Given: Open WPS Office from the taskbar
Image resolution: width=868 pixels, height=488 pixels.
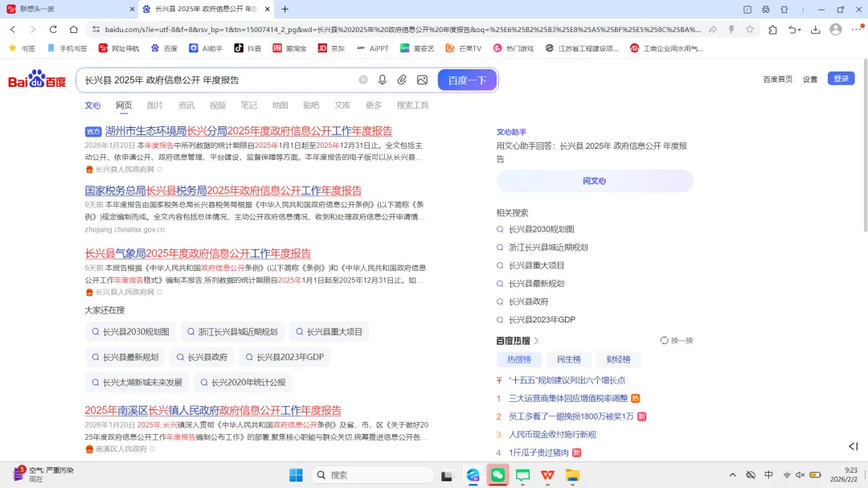Looking at the screenshot, I should 547,475.
